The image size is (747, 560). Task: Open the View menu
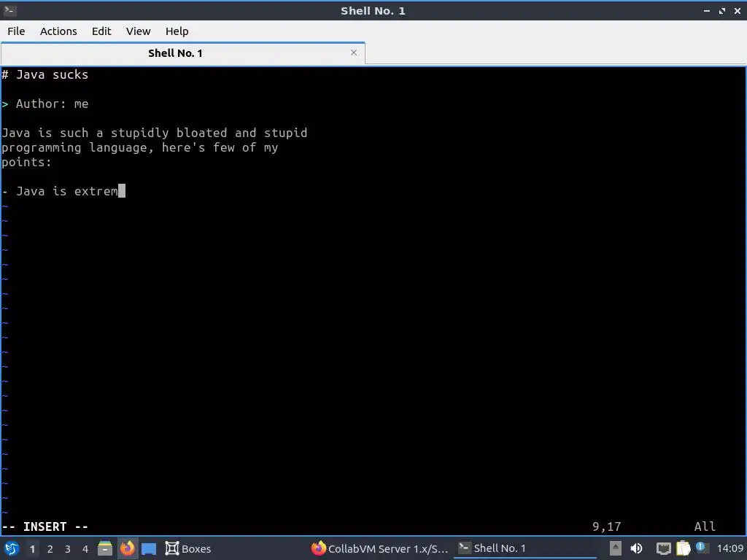[138, 31]
